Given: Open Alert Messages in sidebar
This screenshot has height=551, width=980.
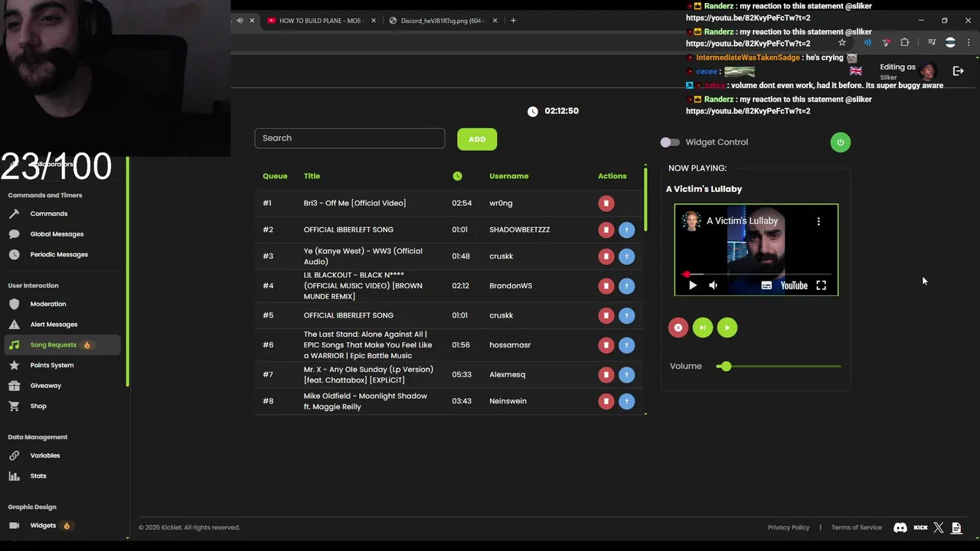Looking at the screenshot, I should pyautogui.click(x=54, y=324).
